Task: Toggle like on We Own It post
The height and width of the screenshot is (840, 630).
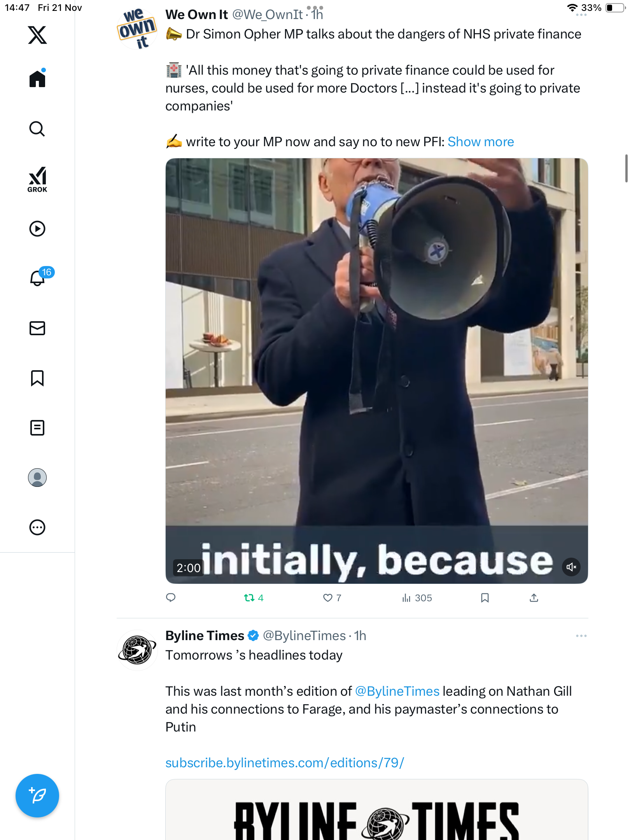Action: pyautogui.click(x=328, y=598)
